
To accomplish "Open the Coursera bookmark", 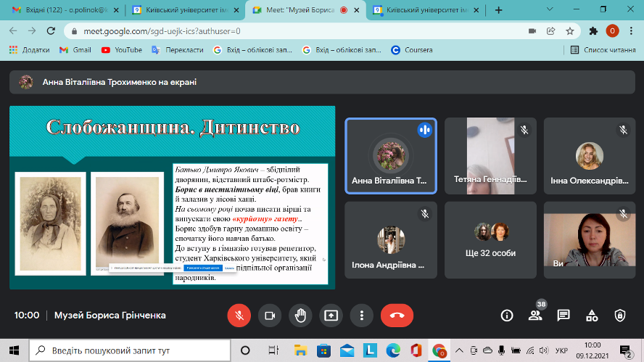I will point(412,50).
